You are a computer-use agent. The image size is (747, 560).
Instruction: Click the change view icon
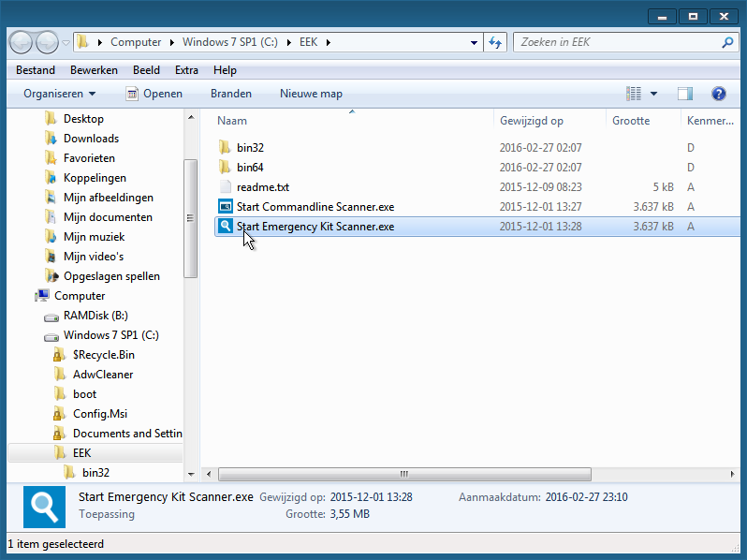[x=634, y=94]
